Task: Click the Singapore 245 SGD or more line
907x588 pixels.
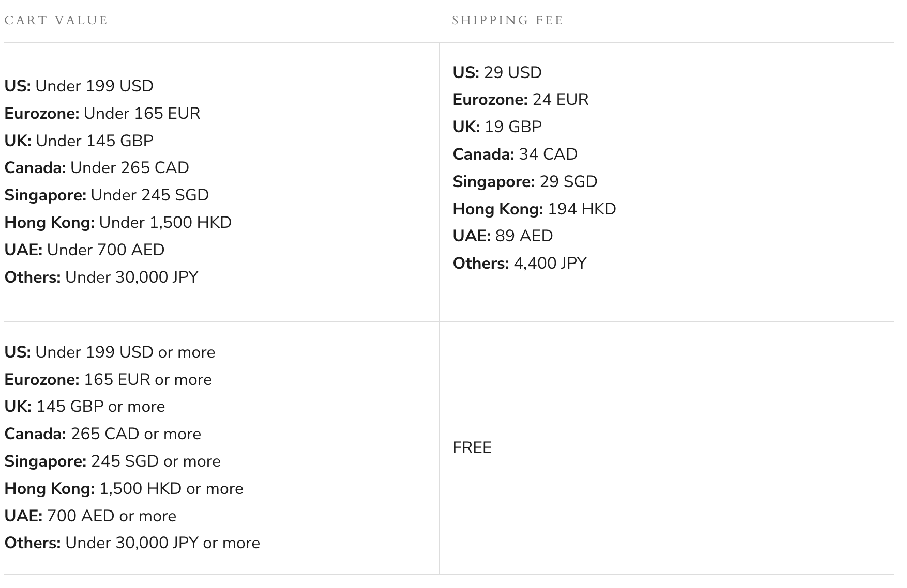Action: point(112,461)
